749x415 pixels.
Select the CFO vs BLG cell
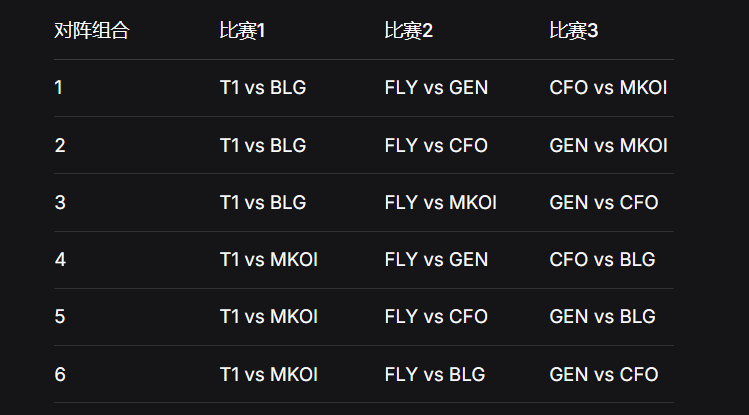click(x=602, y=260)
